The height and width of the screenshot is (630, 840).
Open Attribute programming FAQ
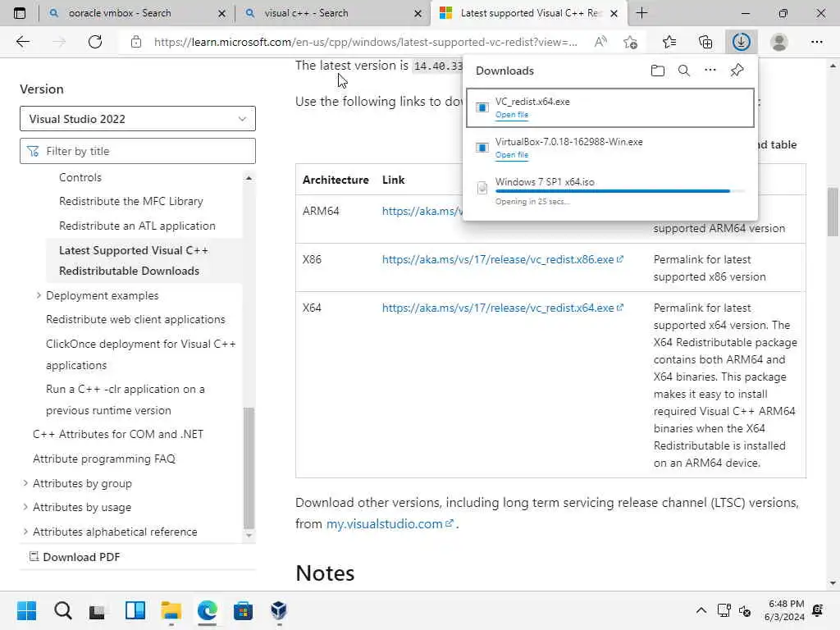(104, 459)
